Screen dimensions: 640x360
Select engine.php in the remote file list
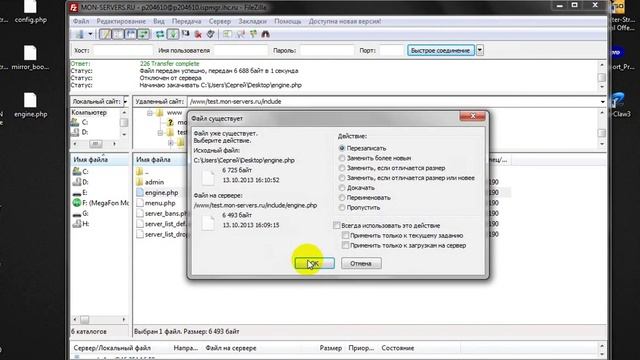click(161, 192)
